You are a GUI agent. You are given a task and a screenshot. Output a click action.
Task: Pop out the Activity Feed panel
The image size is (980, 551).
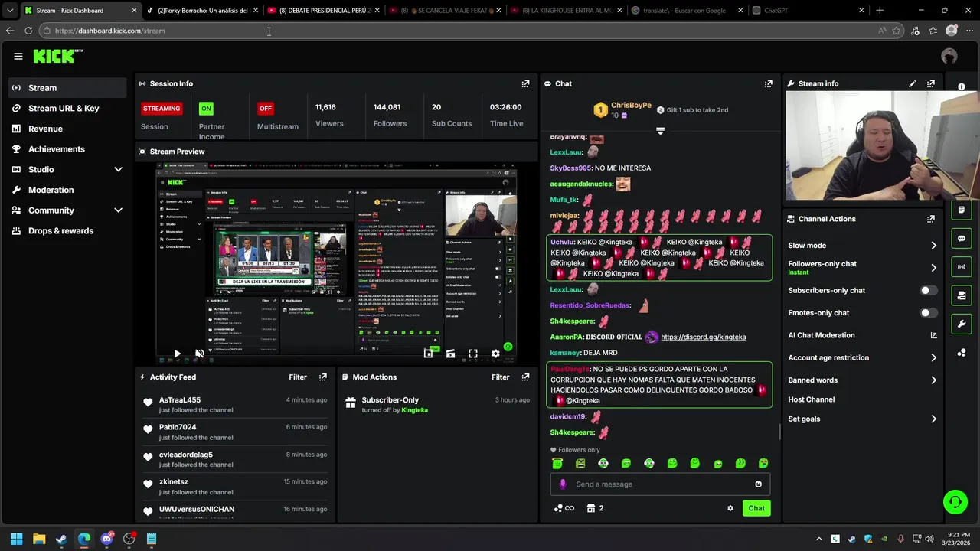[x=323, y=377]
